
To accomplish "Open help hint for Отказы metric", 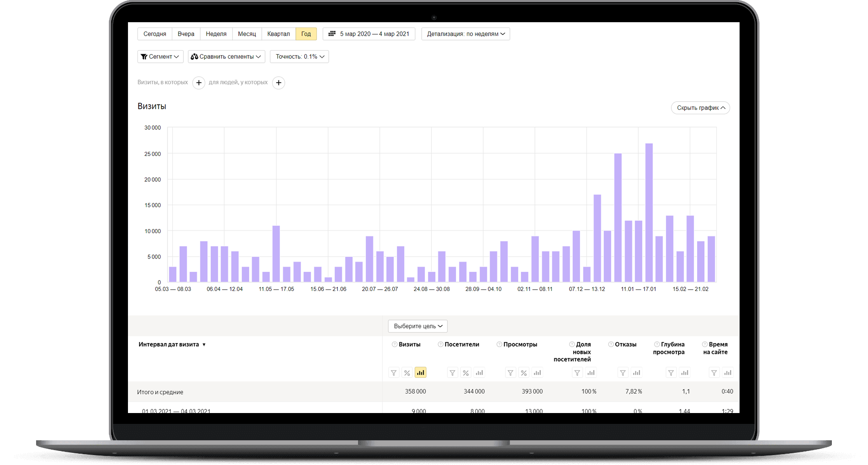I will click(611, 344).
